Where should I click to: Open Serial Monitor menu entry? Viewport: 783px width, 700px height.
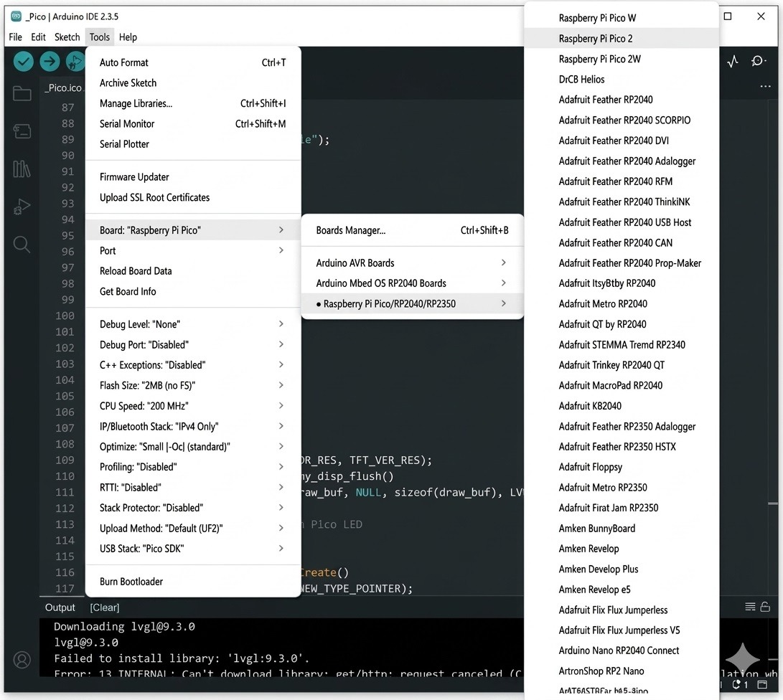point(193,124)
